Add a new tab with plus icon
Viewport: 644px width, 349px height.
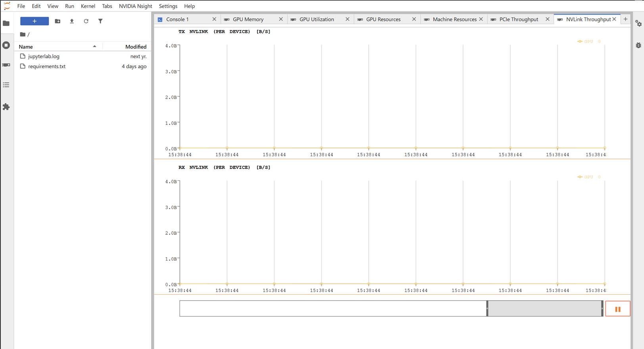coord(625,19)
